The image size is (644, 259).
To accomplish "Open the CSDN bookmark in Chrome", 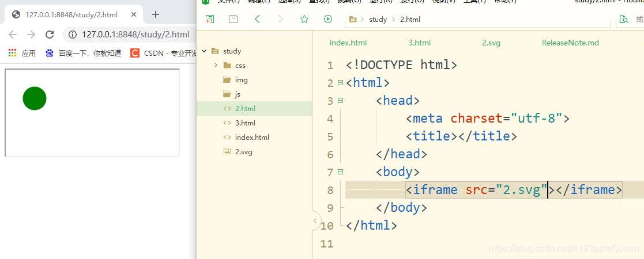I will 163,53.
